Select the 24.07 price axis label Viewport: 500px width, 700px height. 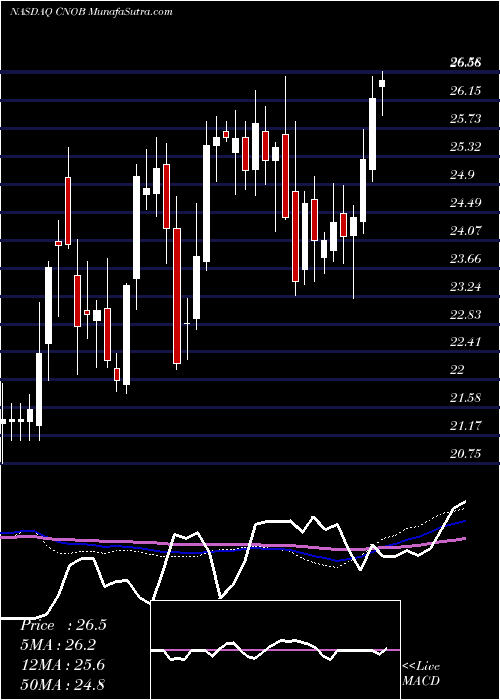[x=465, y=230]
